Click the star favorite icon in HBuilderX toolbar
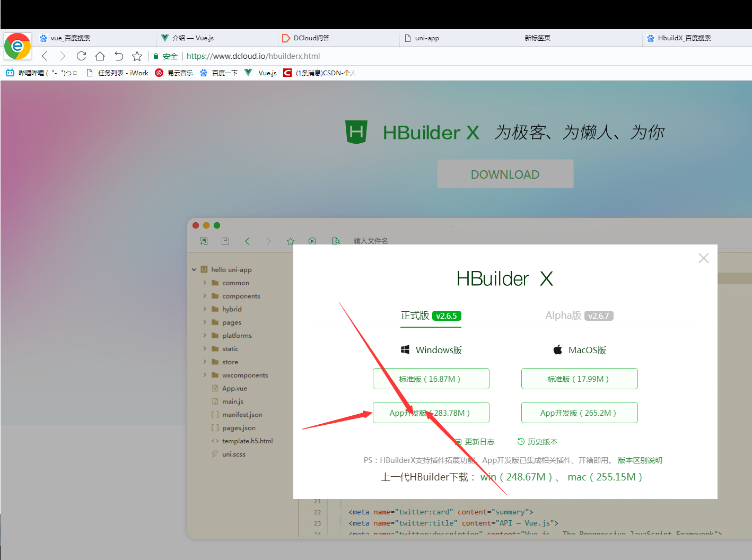Image resolution: width=752 pixels, height=560 pixels. (x=290, y=241)
